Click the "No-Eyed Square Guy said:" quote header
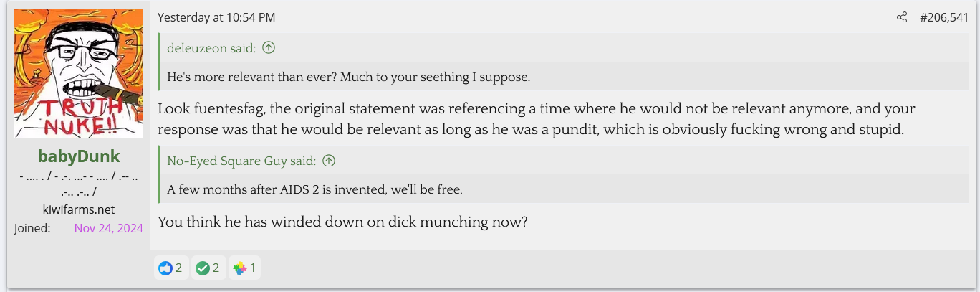Viewport: 980px width, 292px height. (x=241, y=161)
